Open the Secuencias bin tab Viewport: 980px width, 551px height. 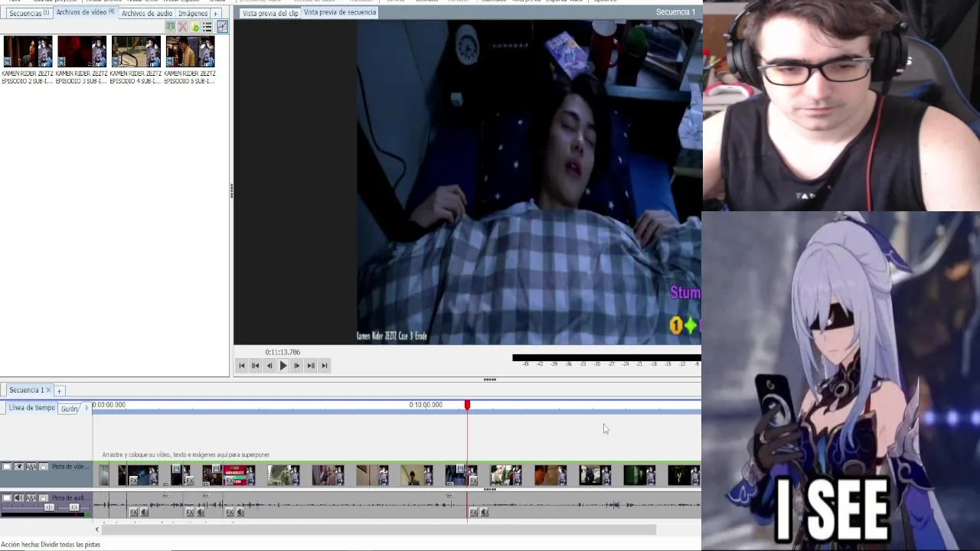[28, 14]
